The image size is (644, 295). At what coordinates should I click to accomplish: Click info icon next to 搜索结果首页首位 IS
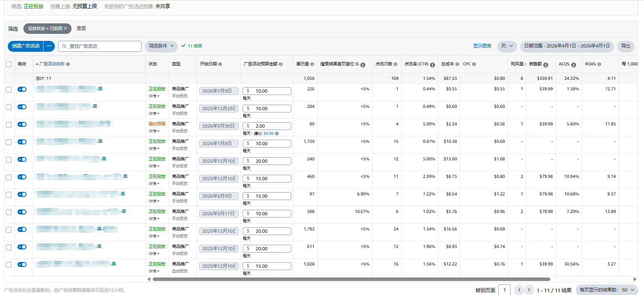[x=363, y=65]
